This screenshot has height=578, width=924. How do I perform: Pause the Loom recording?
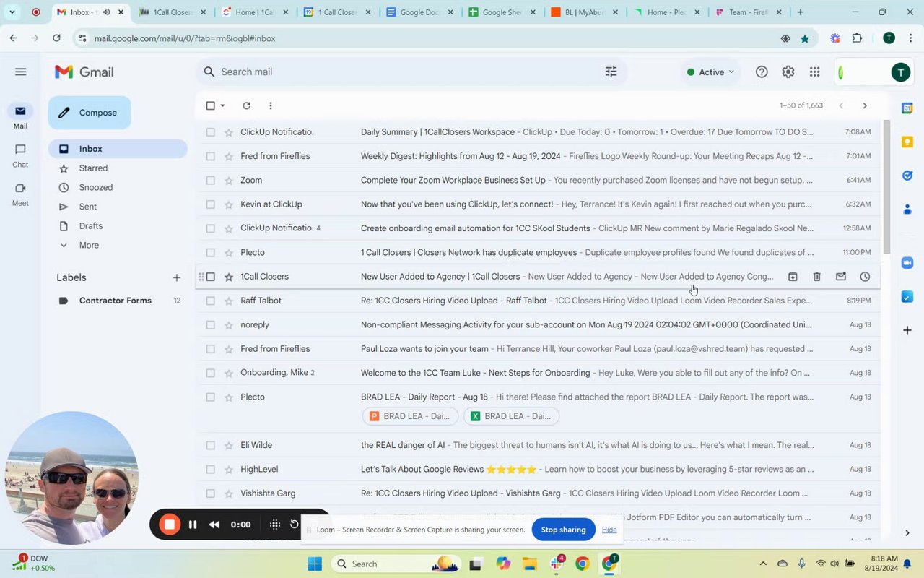pos(193,525)
